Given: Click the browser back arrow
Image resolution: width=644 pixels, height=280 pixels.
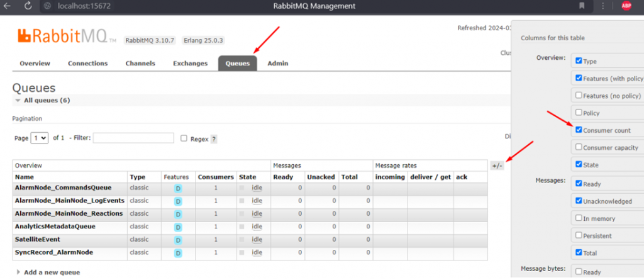Looking at the screenshot, I should [x=7, y=6].
